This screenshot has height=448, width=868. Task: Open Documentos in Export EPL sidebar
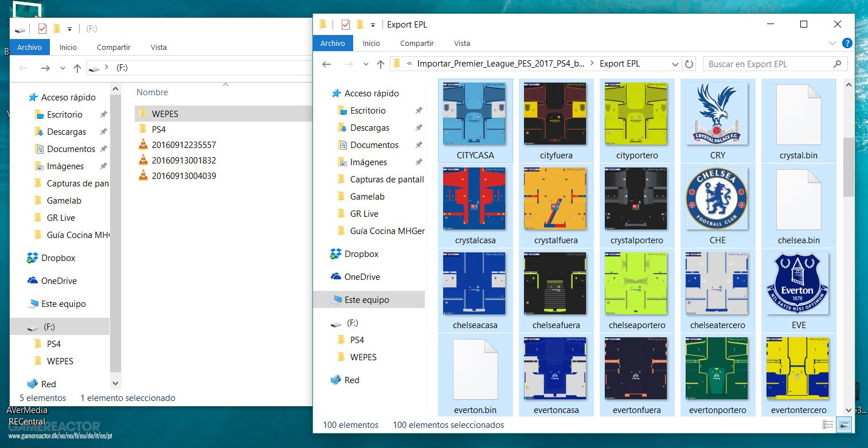pos(374,145)
